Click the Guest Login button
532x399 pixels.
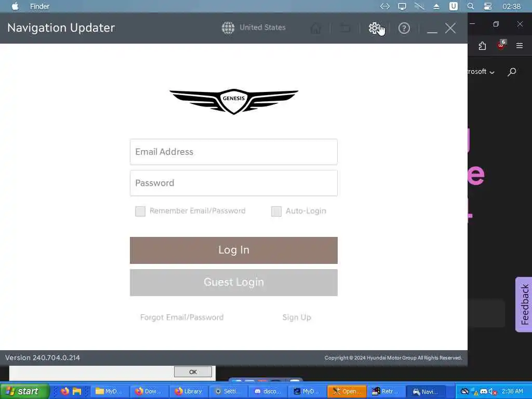click(x=233, y=282)
